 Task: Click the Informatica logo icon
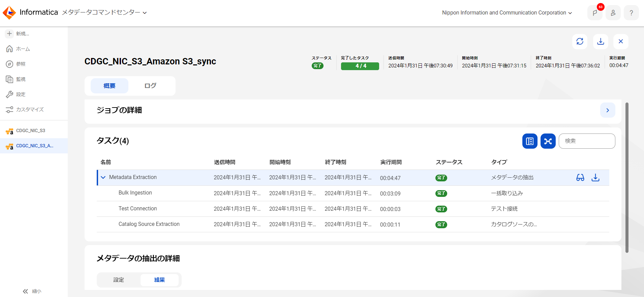(x=9, y=13)
